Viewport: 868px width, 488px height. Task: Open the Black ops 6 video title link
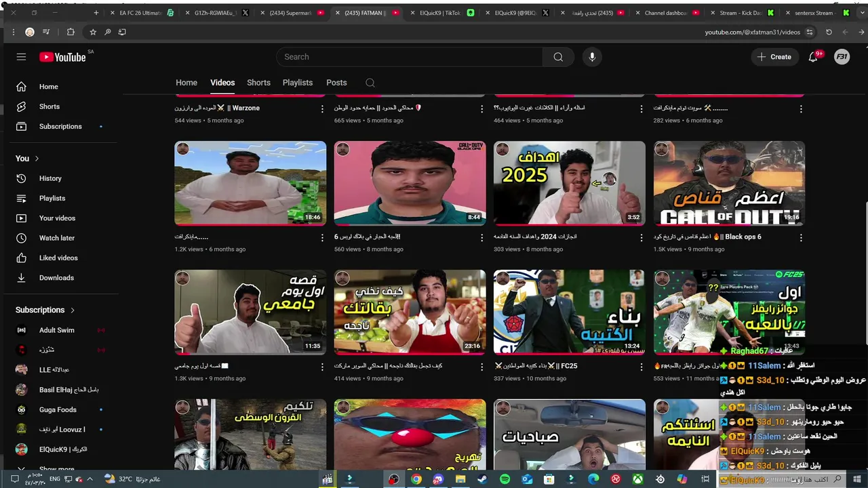point(707,237)
